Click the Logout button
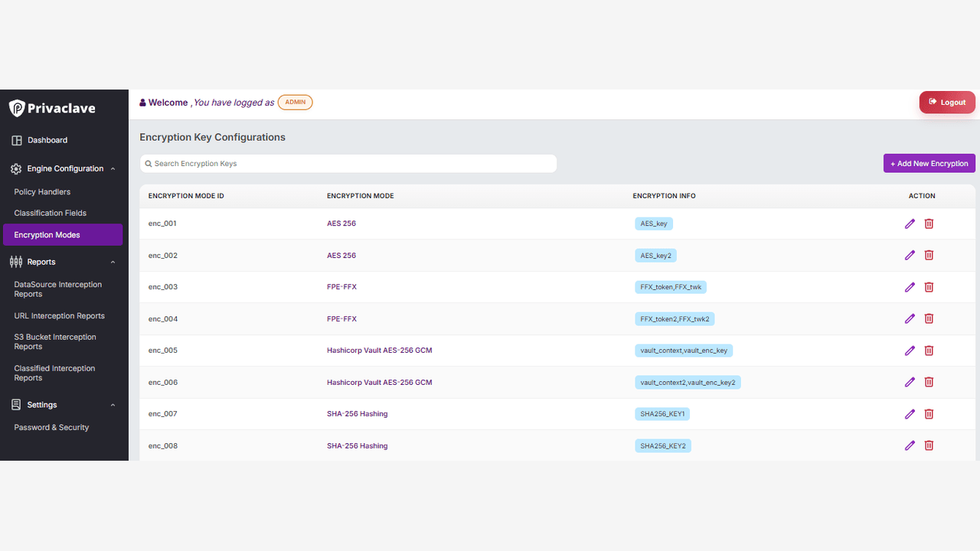Viewport: 980px width, 551px height. pyautogui.click(x=947, y=102)
